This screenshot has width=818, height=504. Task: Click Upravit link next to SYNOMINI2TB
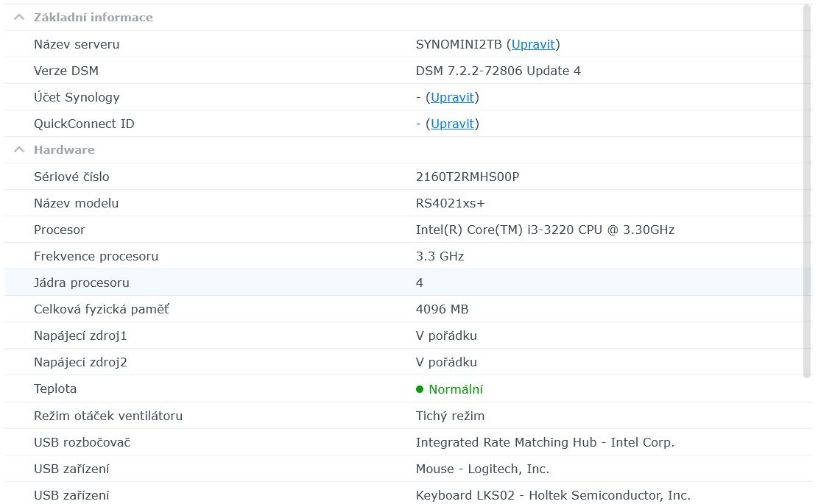533,44
